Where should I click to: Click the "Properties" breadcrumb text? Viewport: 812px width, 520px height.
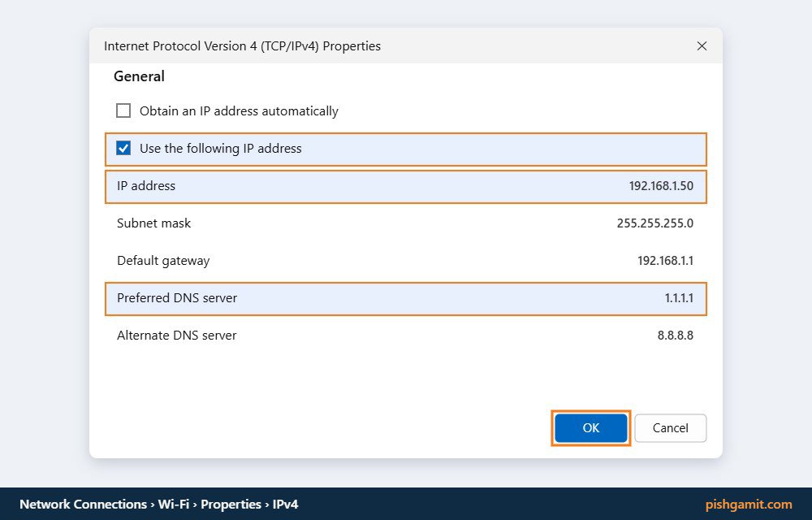231,505
